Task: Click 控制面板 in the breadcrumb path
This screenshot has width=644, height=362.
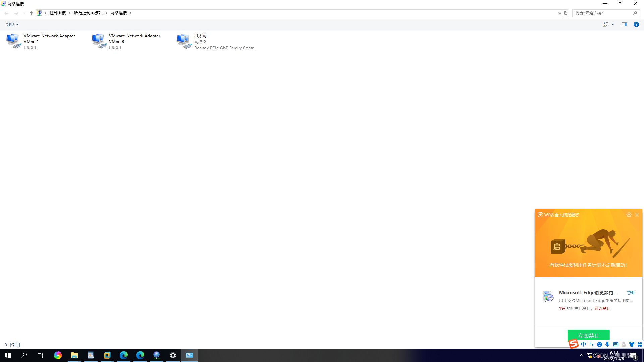Action: pyautogui.click(x=57, y=13)
